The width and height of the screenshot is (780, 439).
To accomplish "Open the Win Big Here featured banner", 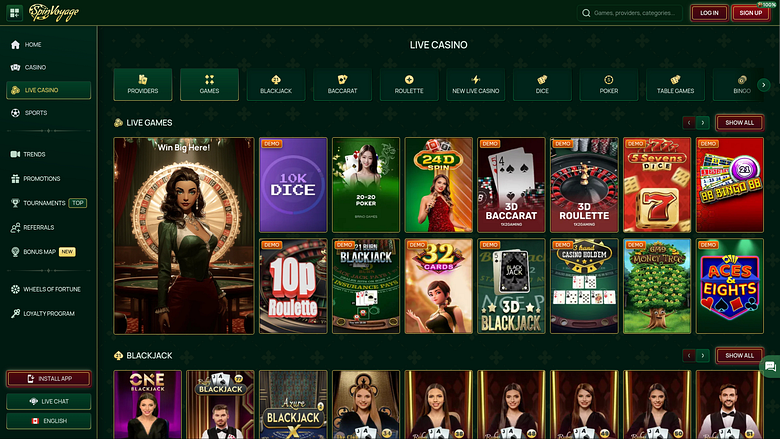I will [x=184, y=236].
